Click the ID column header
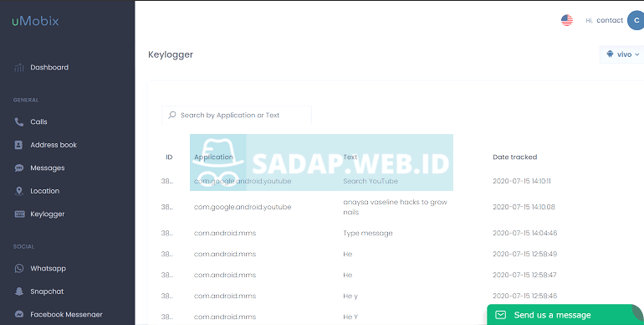The width and height of the screenshot is (644, 325). tap(169, 157)
